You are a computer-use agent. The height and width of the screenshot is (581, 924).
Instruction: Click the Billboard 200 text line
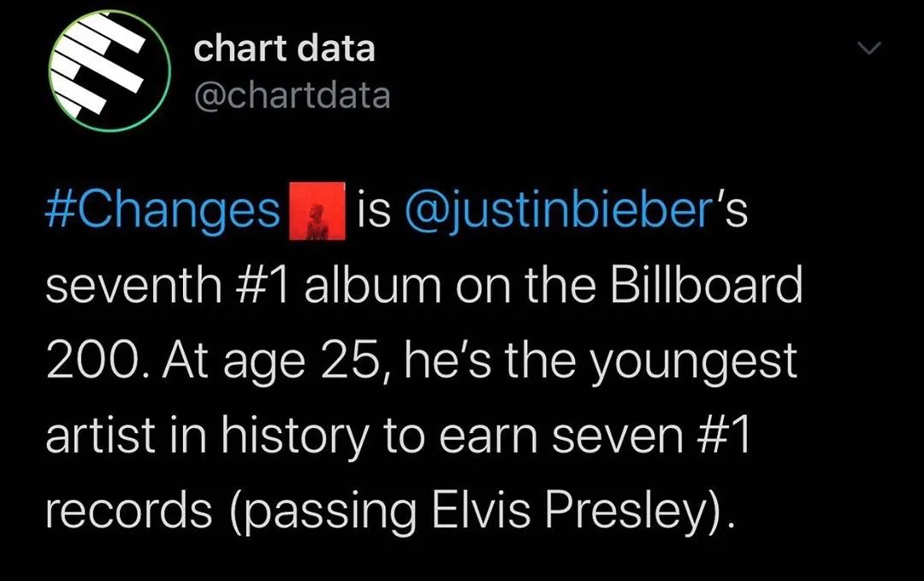(428, 284)
